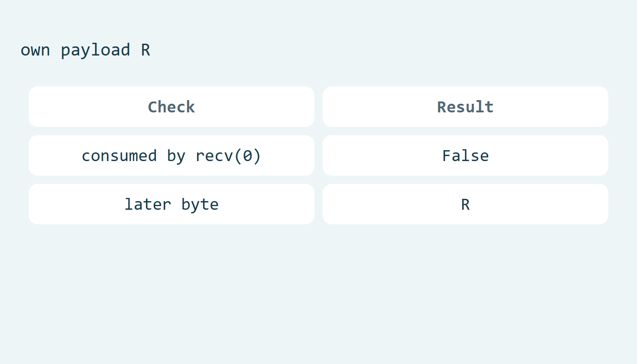Click the zero inside 'recv(0)'

[248, 156]
